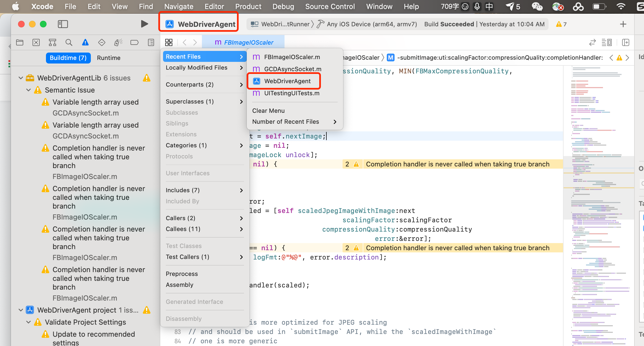Open the Symbol navigator icon
The image size is (644, 346).
tap(53, 42)
